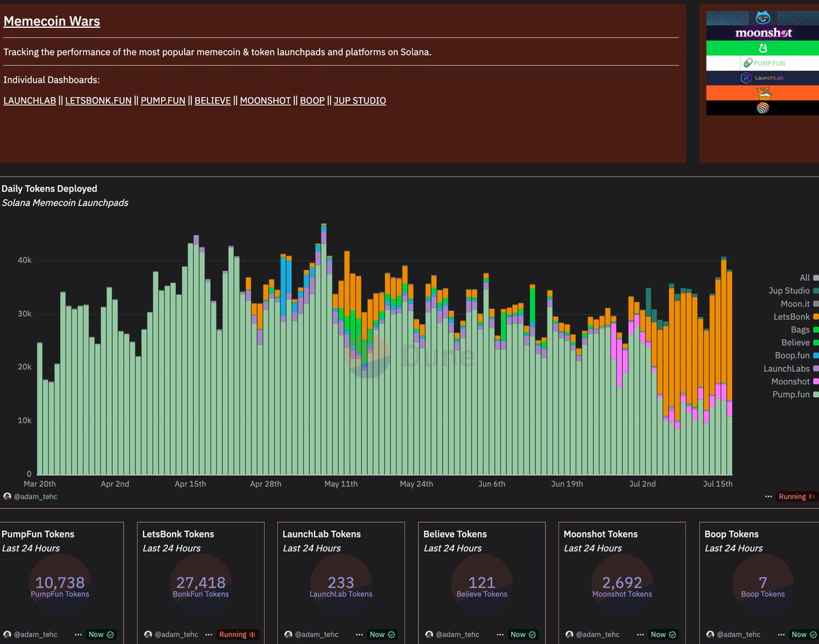Click the avatar in PumpFun Tokens card
The image size is (819, 644).
pyautogui.click(x=8, y=634)
